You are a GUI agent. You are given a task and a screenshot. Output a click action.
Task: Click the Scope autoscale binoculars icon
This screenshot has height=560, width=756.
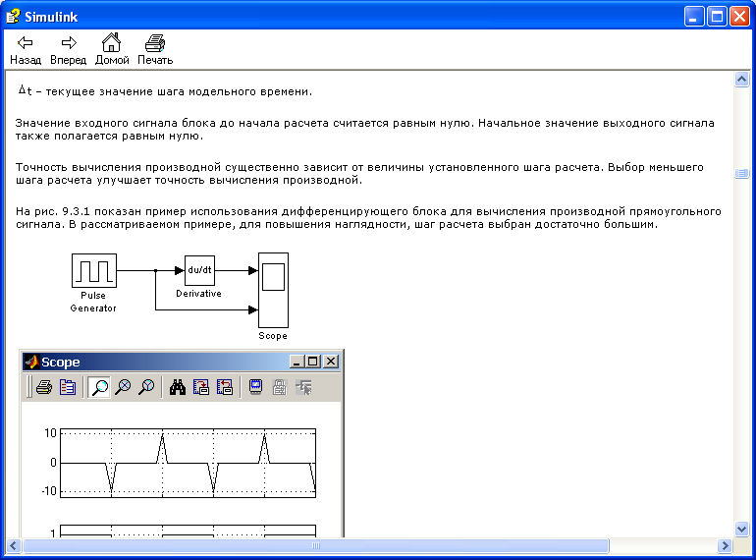[x=178, y=387]
